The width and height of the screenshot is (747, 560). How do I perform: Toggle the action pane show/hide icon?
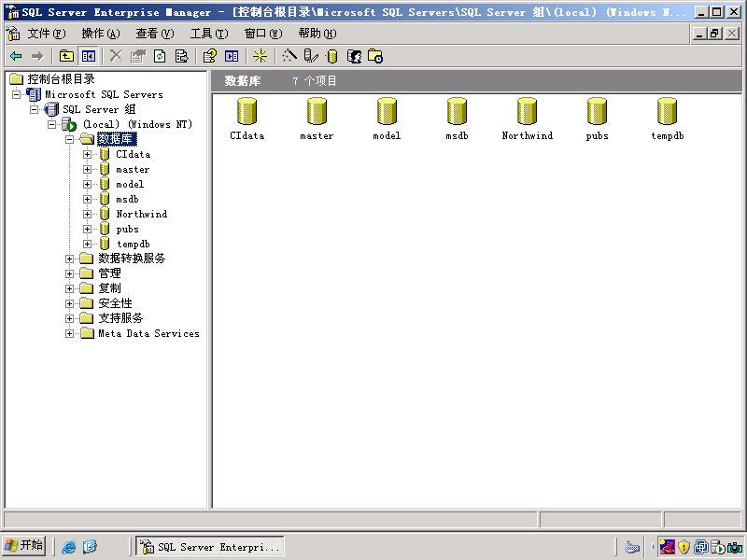coord(232,56)
